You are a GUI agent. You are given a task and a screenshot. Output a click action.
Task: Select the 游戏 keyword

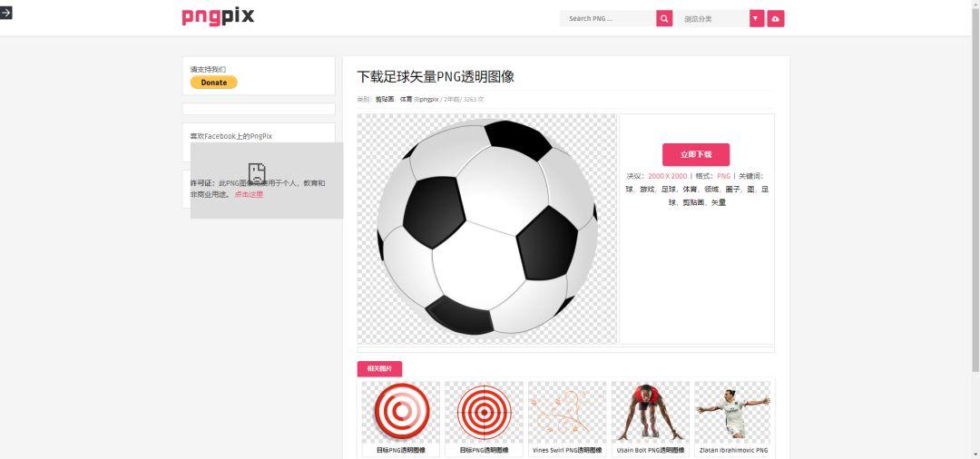pyautogui.click(x=646, y=190)
